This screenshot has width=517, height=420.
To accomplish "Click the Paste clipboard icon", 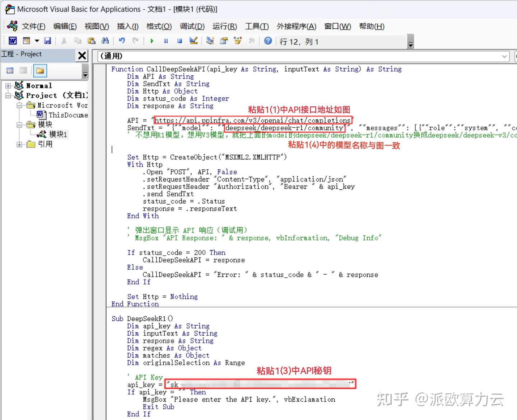I will click(x=92, y=41).
